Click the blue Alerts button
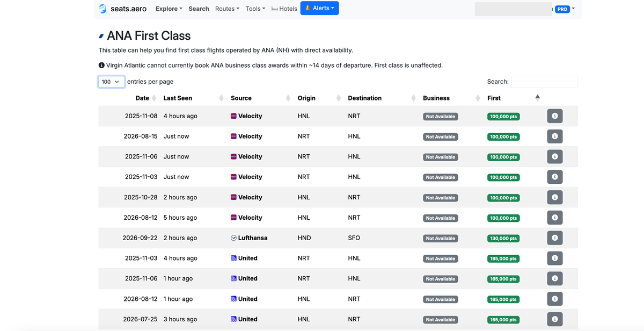The width and height of the screenshot is (644, 331). click(319, 9)
